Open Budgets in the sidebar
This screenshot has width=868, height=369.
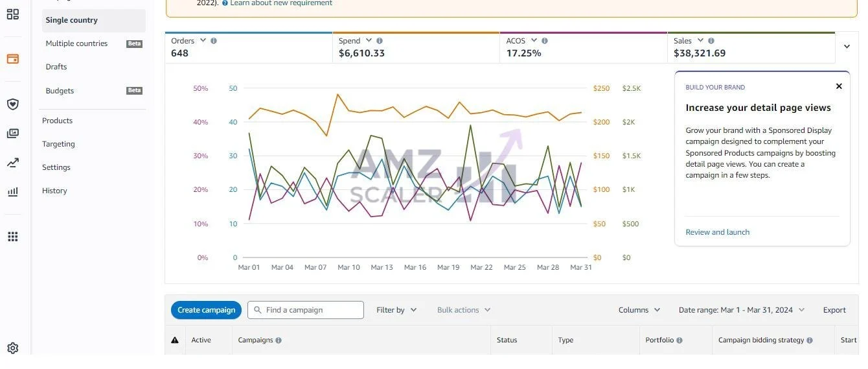(x=60, y=91)
